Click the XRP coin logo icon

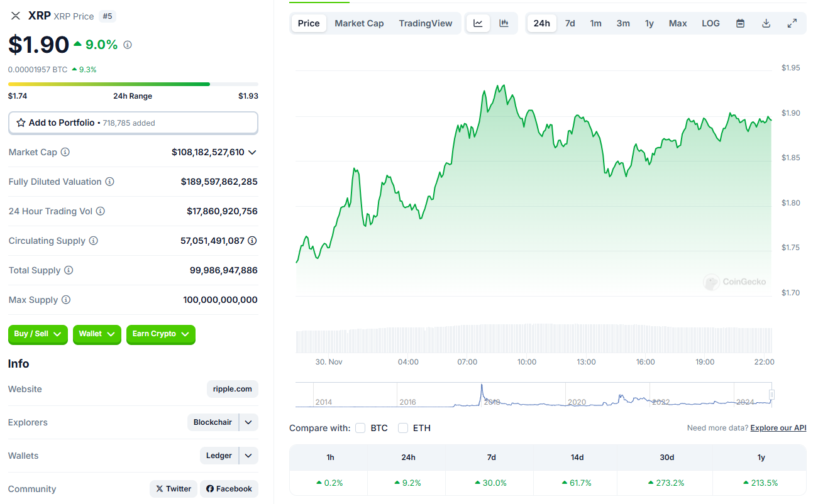coord(16,16)
